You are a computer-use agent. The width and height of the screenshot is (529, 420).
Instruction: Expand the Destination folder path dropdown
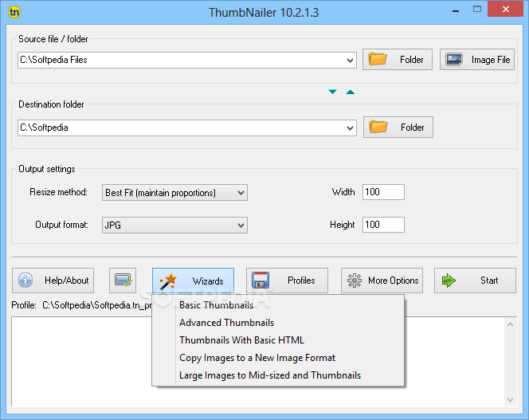click(350, 128)
